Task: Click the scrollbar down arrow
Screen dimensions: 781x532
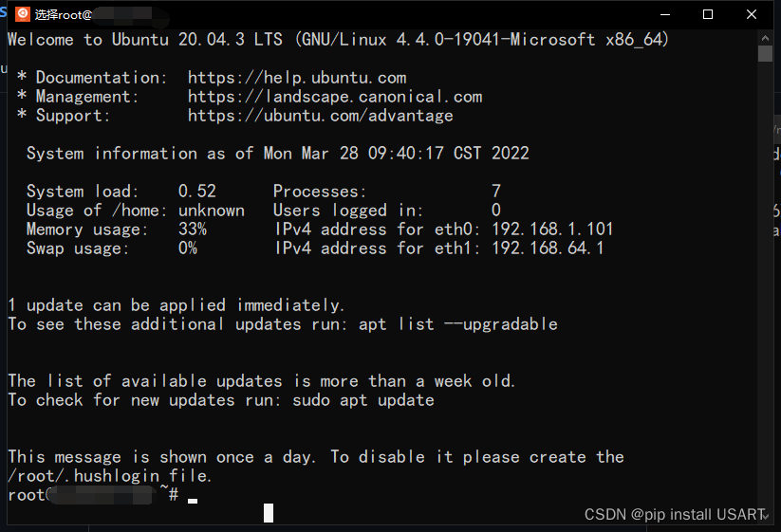Action: point(765,516)
